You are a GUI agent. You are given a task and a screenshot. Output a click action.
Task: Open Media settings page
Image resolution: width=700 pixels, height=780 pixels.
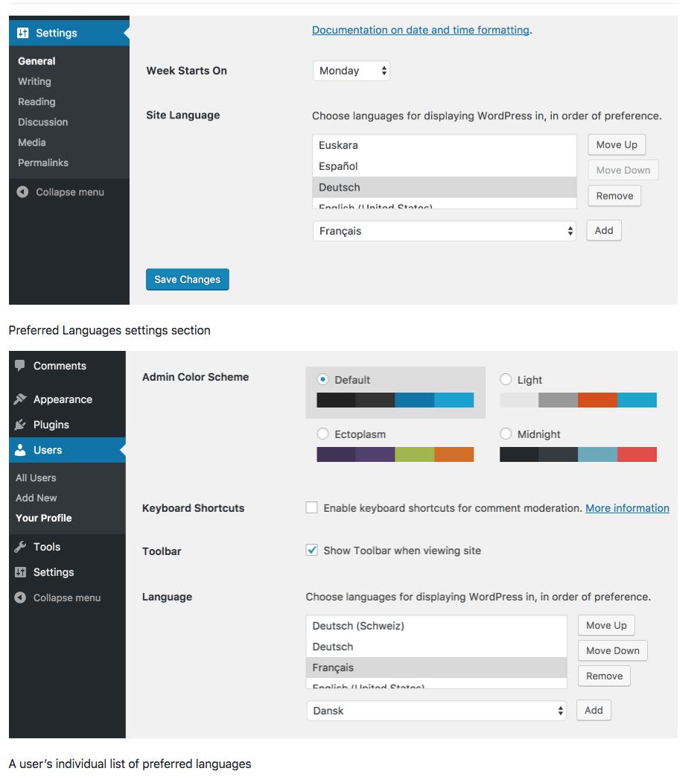(x=32, y=142)
